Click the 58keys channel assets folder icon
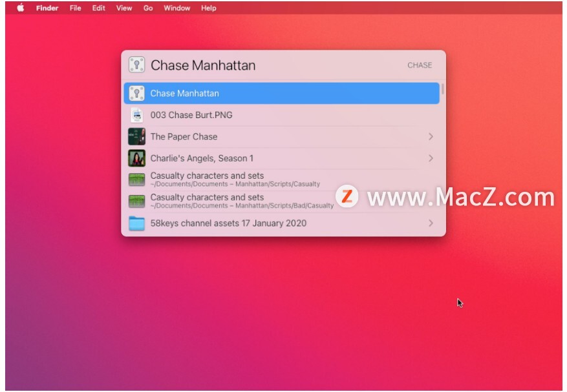The image size is (567, 392). tap(136, 223)
